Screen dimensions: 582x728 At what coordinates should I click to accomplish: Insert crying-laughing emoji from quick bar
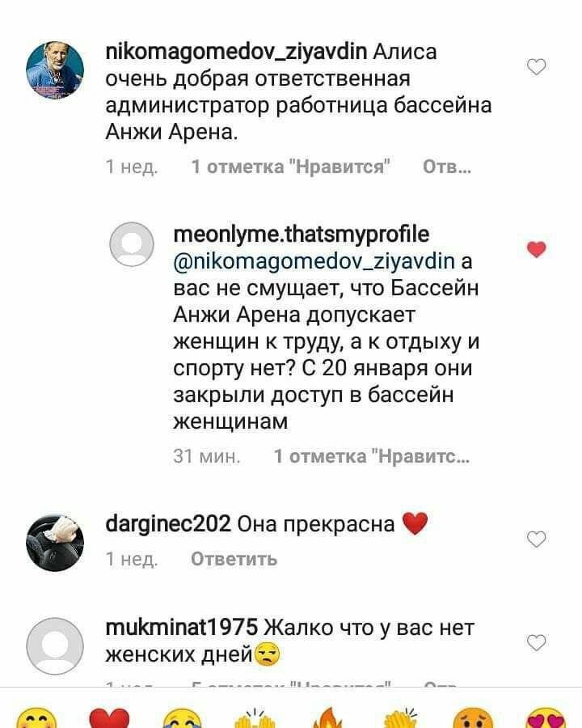[183, 719]
